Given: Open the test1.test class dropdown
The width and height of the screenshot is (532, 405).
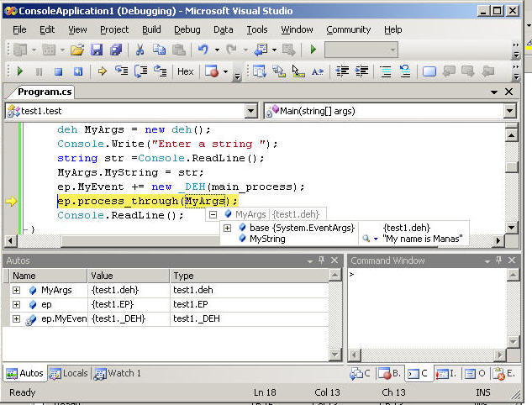Looking at the screenshot, I should (251, 111).
